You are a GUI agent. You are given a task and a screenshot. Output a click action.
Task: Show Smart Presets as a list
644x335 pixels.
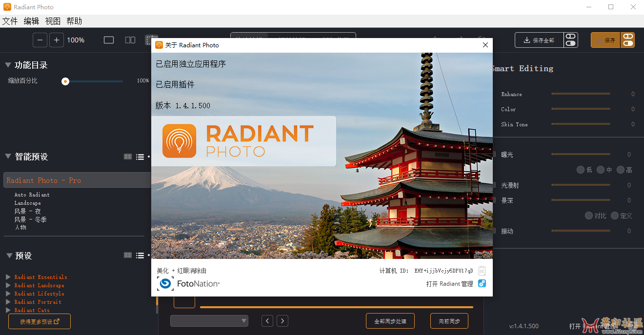tap(140, 157)
